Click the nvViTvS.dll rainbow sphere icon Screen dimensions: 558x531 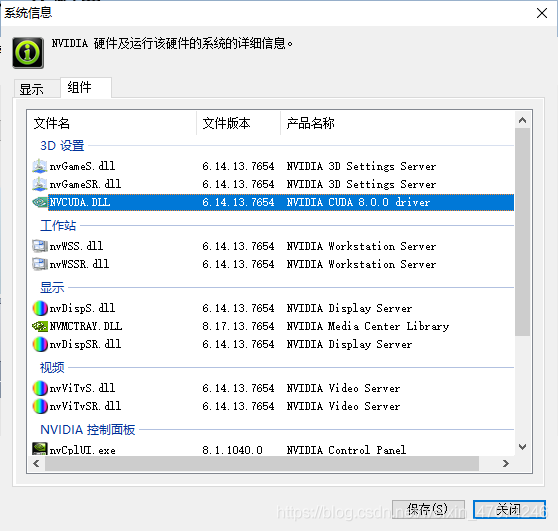click(40, 388)
